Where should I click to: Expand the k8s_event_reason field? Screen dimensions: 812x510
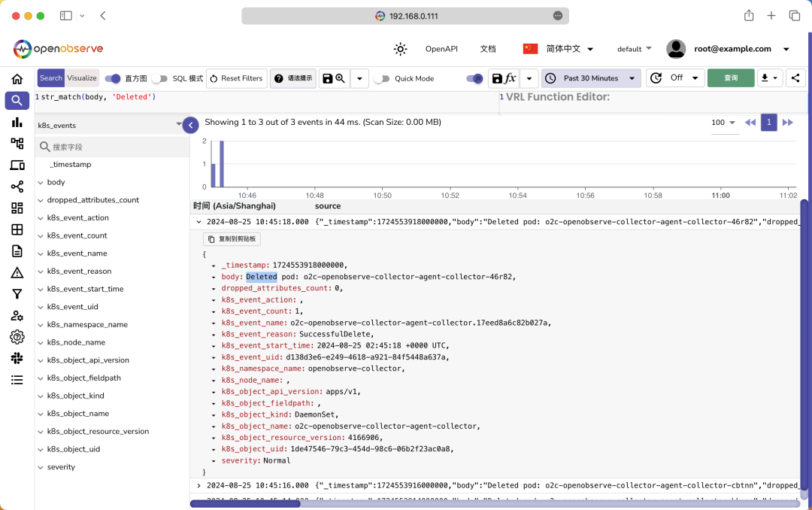pyautogui.click(x=41, y=272)
